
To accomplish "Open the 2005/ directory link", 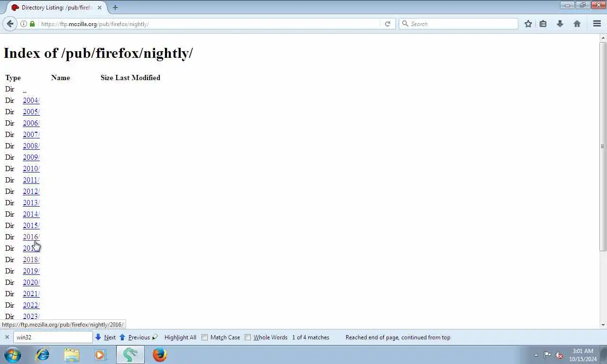I will coord(31,112).
